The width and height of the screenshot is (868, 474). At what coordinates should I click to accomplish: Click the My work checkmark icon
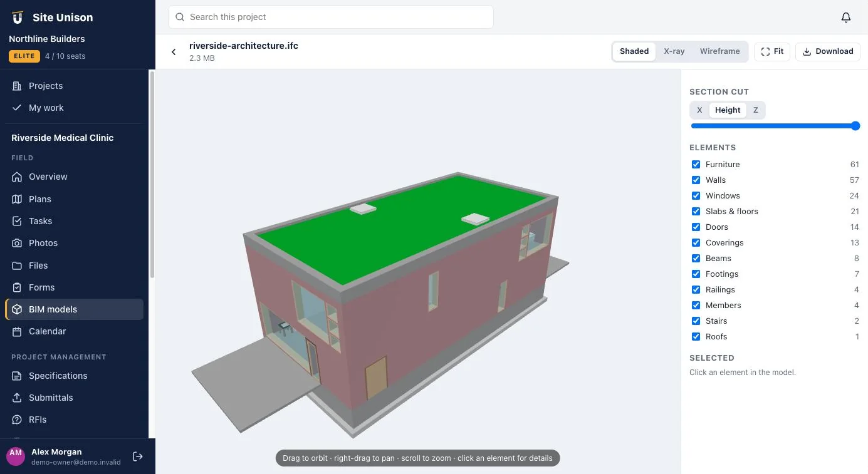coord(17,108)
